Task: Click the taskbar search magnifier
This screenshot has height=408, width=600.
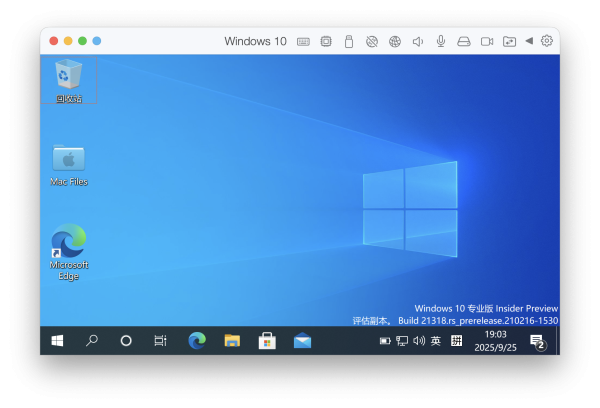Action: coord(92,340)
